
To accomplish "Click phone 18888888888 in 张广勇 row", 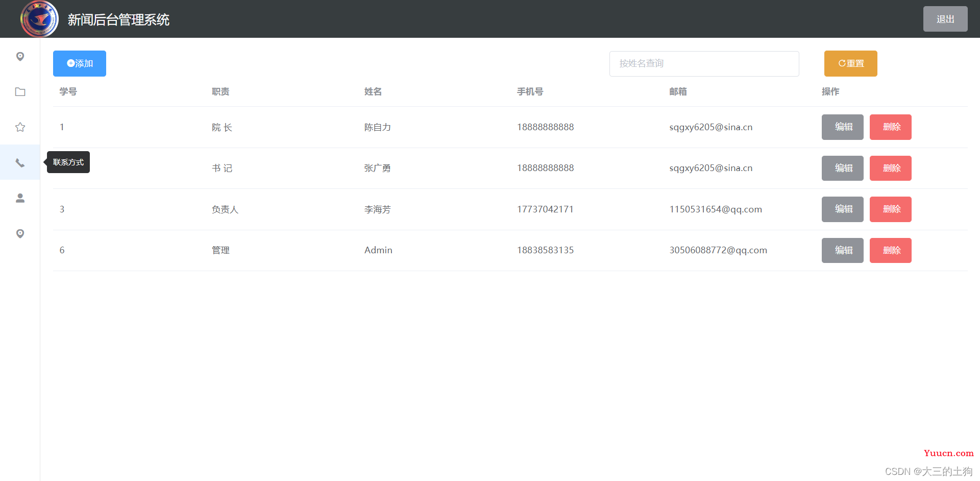I will (545, 168).
